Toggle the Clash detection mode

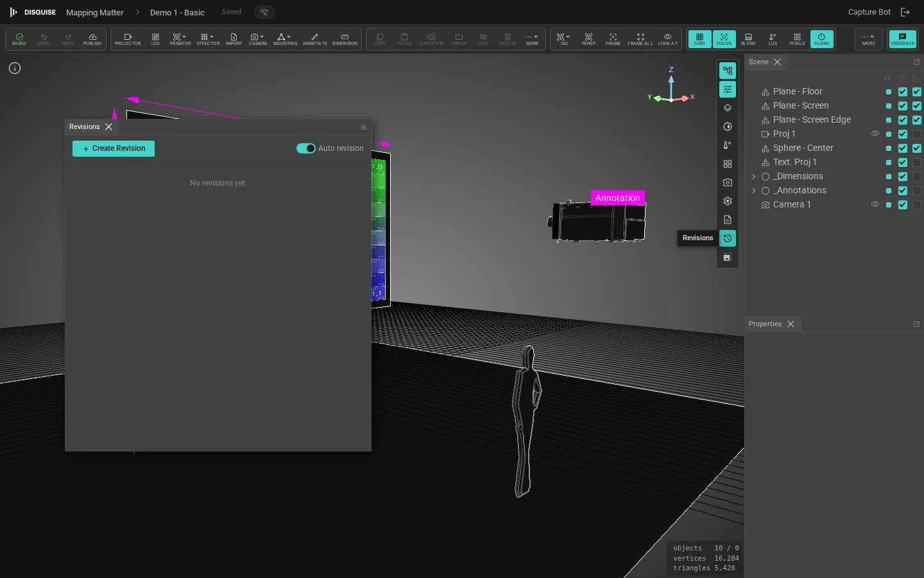click(821, 39)
